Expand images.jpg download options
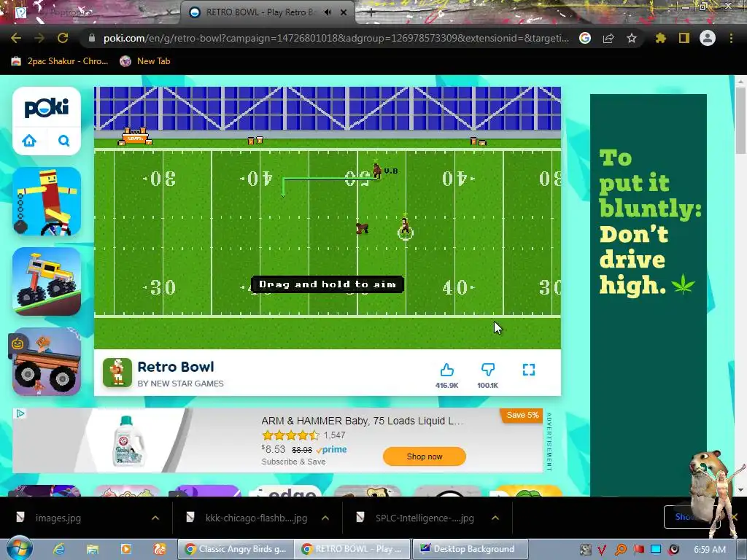 pyautogui.click(x=155, y=518)
